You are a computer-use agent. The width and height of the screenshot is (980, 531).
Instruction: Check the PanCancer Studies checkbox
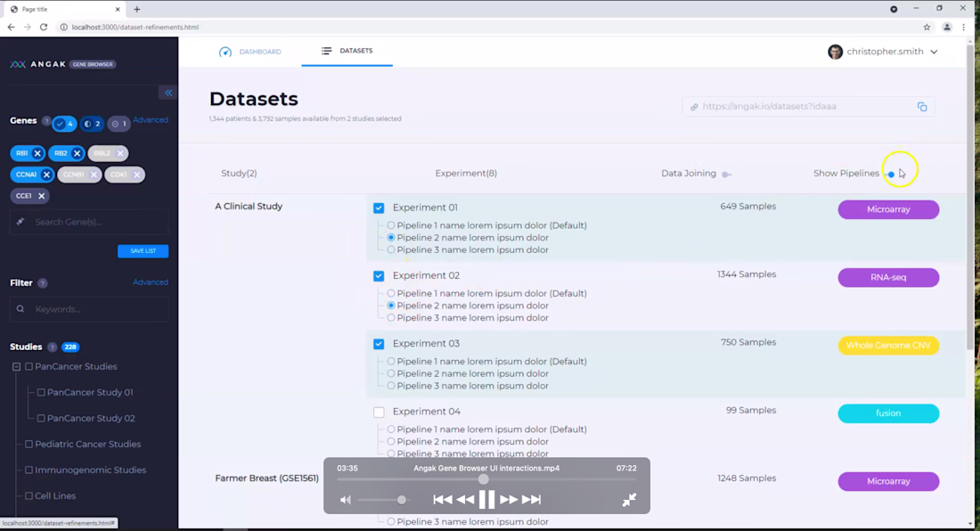(x=29, y=367)
